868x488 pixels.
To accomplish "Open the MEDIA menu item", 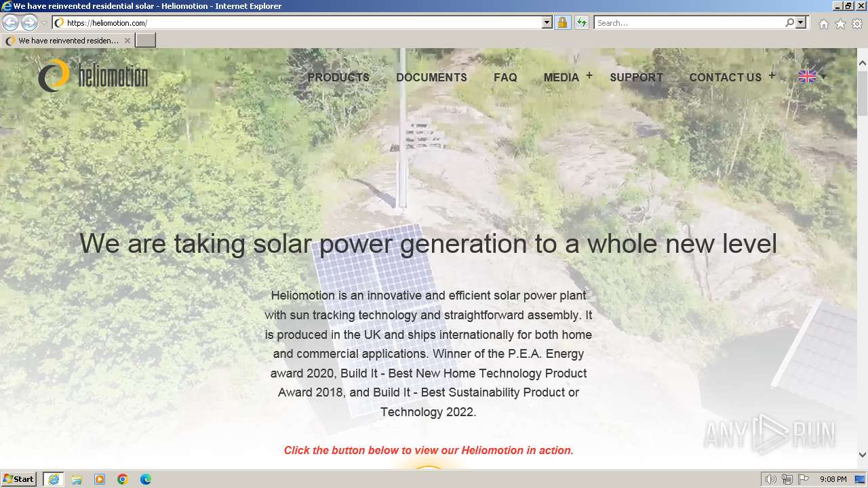I will pos(561,77).
